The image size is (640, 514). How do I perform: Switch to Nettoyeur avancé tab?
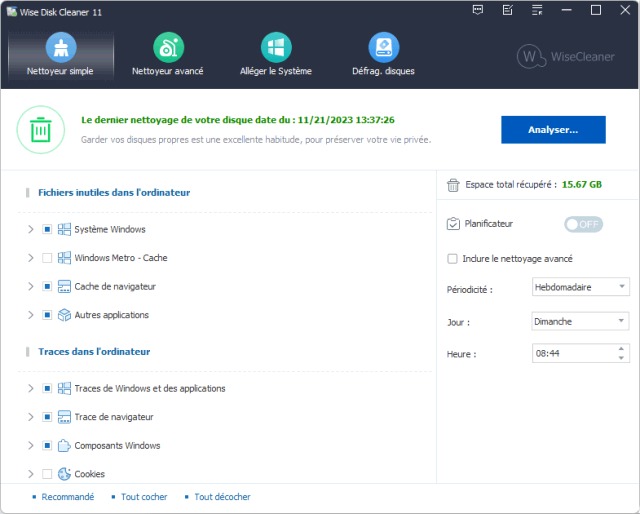[167, 55]
